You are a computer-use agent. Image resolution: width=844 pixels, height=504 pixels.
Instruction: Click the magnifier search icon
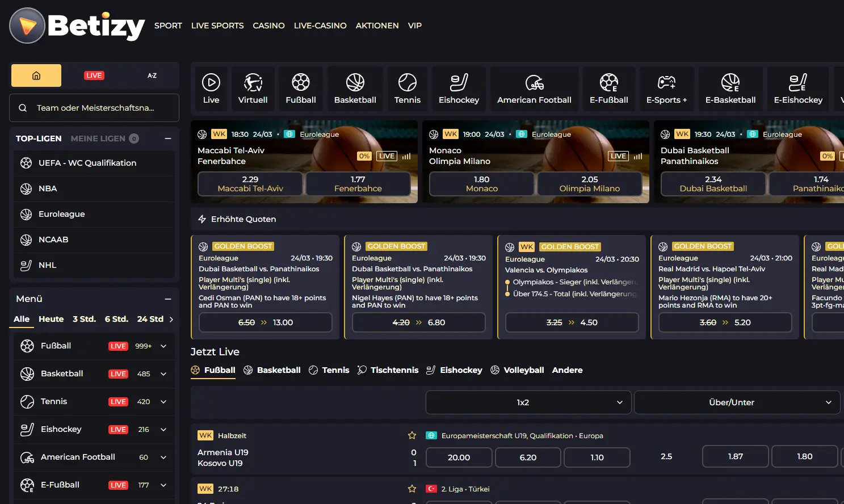23,108
